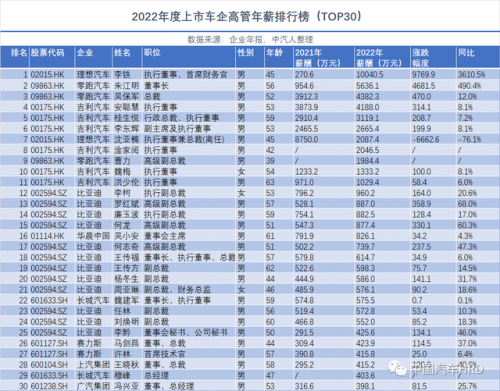Select the 职位 column header
The image size is (500, 391).
point(152,53)
